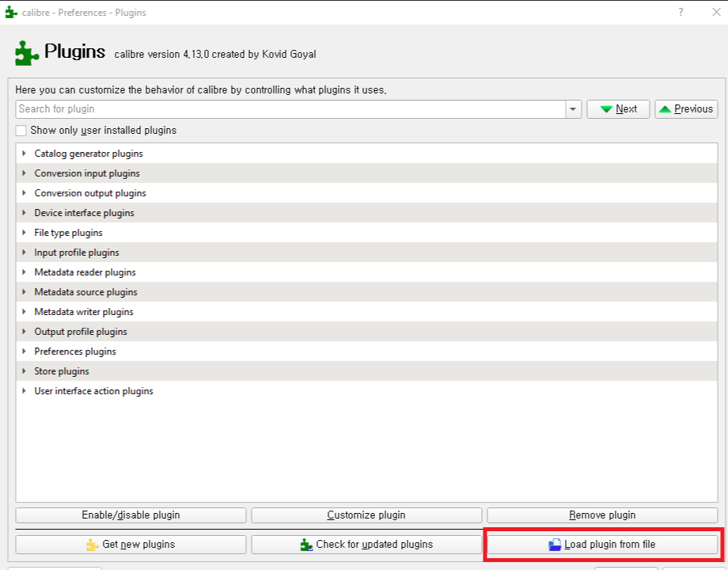
Task: Click Remove plugin button
Action: coord(602,515)
